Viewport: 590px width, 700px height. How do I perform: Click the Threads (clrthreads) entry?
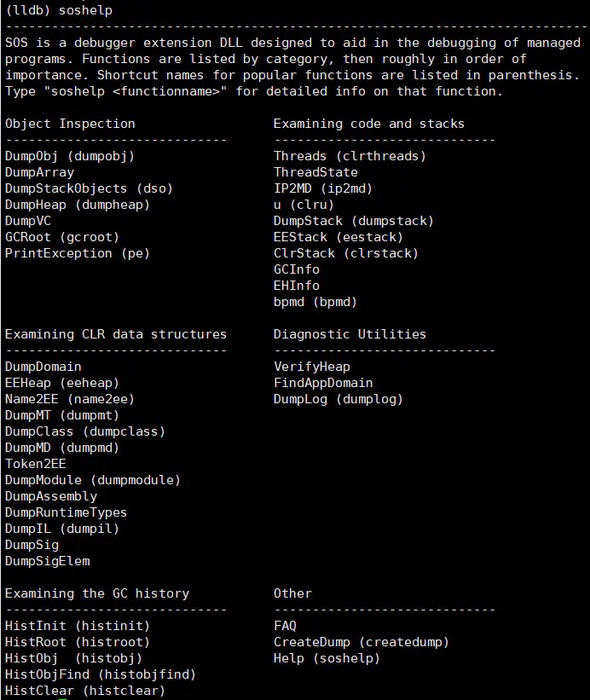pos(350,156)
